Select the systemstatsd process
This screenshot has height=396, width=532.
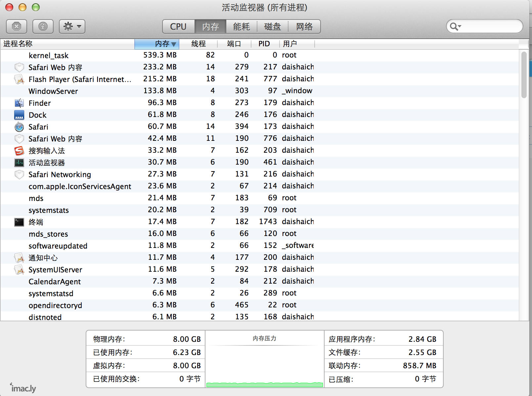point(259,293)
